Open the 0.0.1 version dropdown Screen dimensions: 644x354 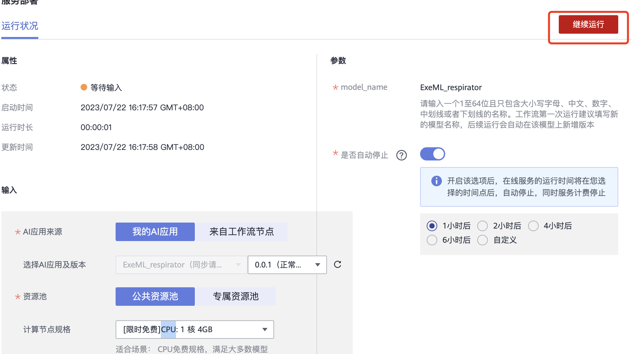point(287,265)
